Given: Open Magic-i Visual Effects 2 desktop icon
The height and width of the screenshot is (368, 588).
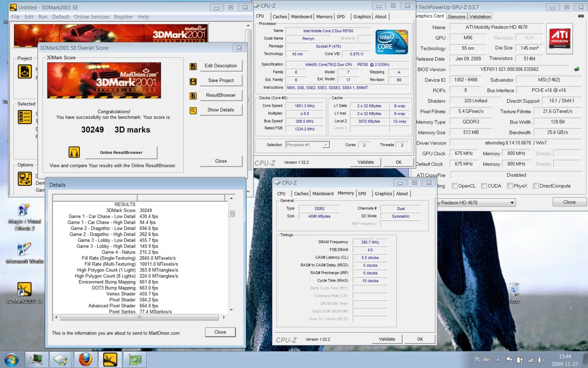Looking at the screenshot, I should coord(24,217).
